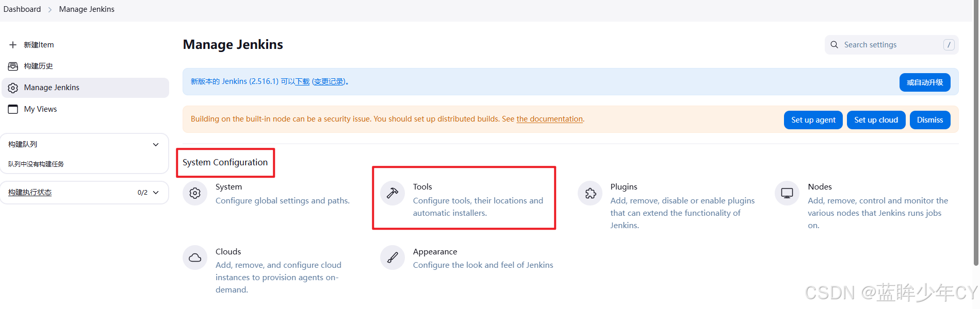This screenshot has height=309, width=980.
Task: Click the Nodes monitor icon
Action: (787, 193)
